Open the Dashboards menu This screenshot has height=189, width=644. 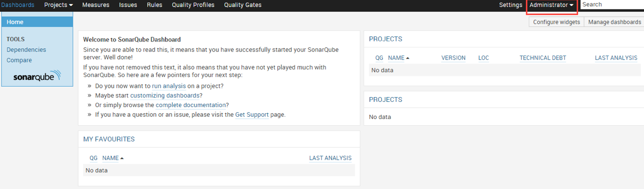click(x=17, y=5)
